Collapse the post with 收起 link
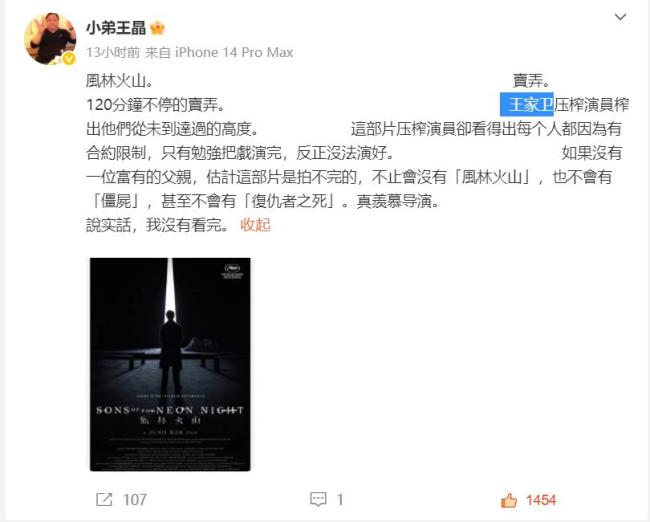650x522 pixels. (x=255, y=225)
